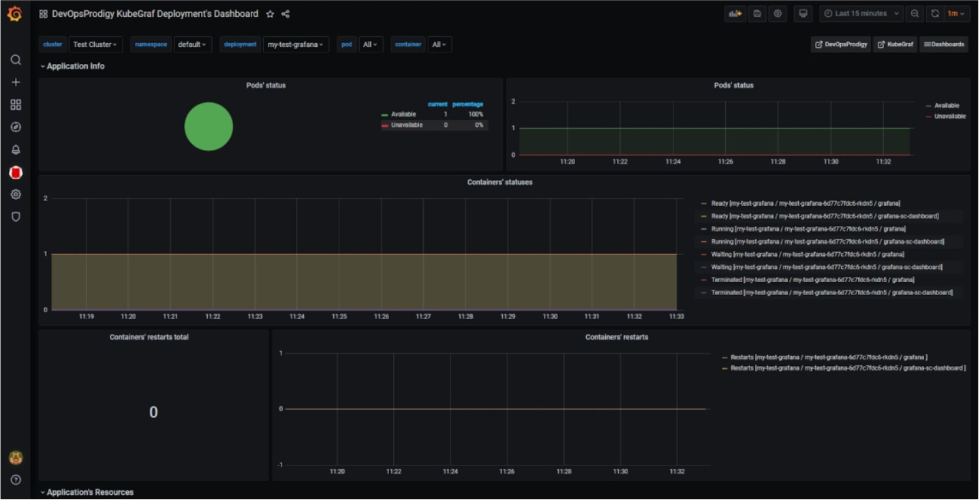Viewport: 980px width, 503px height.
Task: Open the Test Cluster dropdown
Action: [x=95, y=44]
